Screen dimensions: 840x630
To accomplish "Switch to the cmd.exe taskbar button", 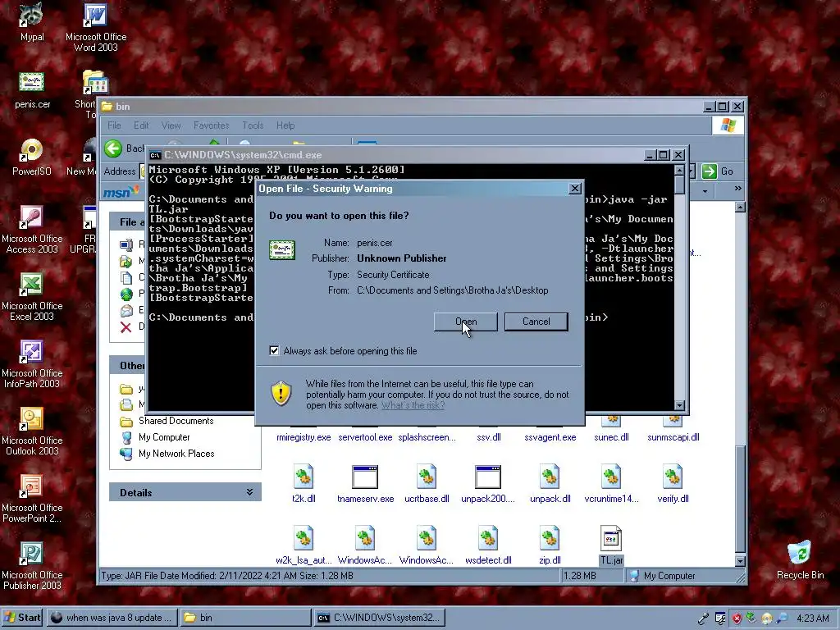I will [x=379, y=618].
